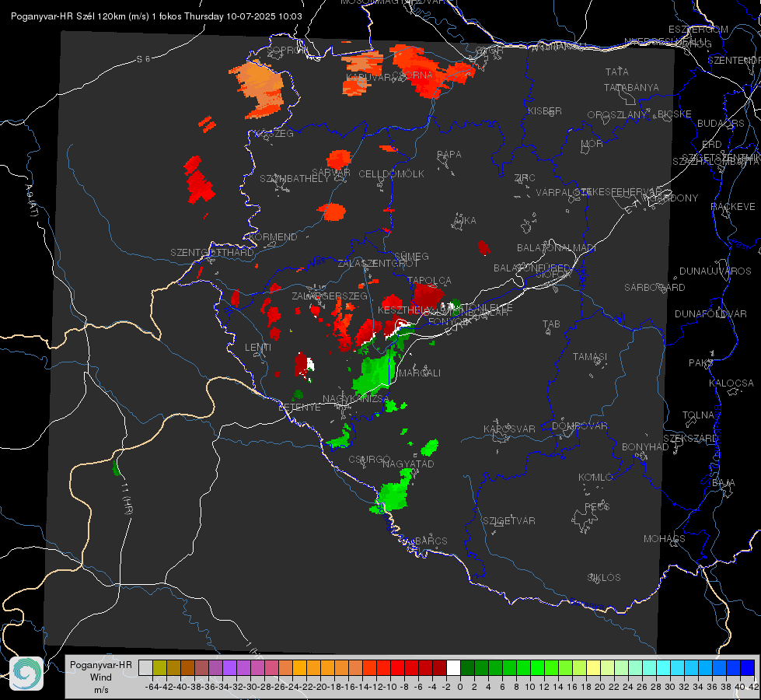
Task: Click the olive swatch at legend value -64
Action: point(159,667)
